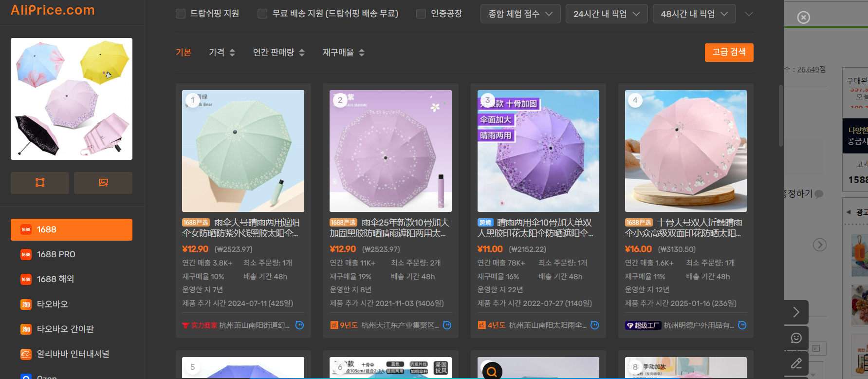Viewport: 868px width, 379px height.
Task: Click the search-by-image magnifier icon
Action: [492, 371]
